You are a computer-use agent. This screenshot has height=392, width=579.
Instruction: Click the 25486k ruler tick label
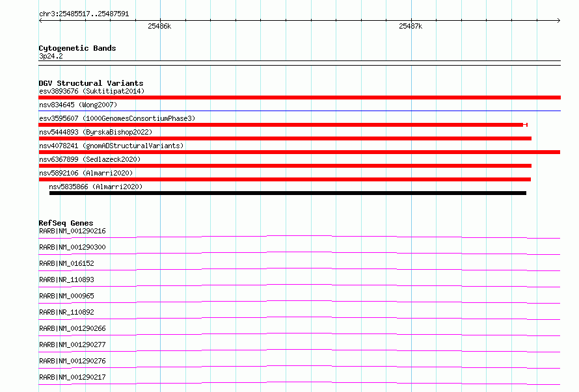159,26
